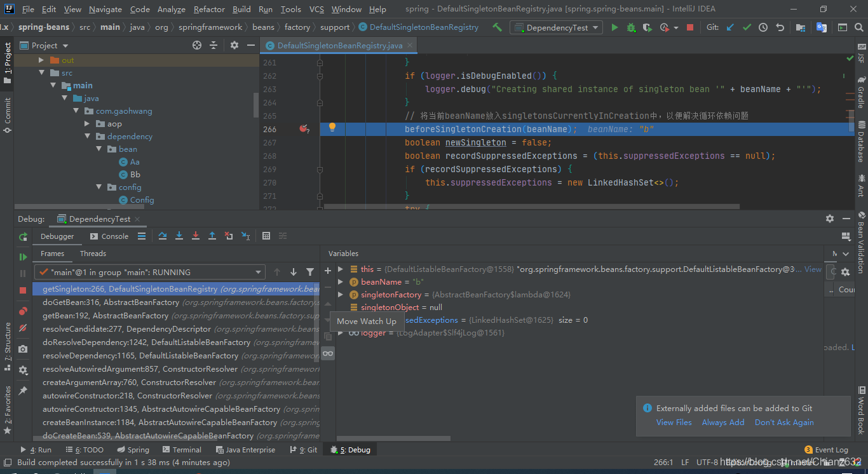Screen dimensions: 868x474
Task: Select resolveDependency:1165 stack frame
Action: [175, 356]
